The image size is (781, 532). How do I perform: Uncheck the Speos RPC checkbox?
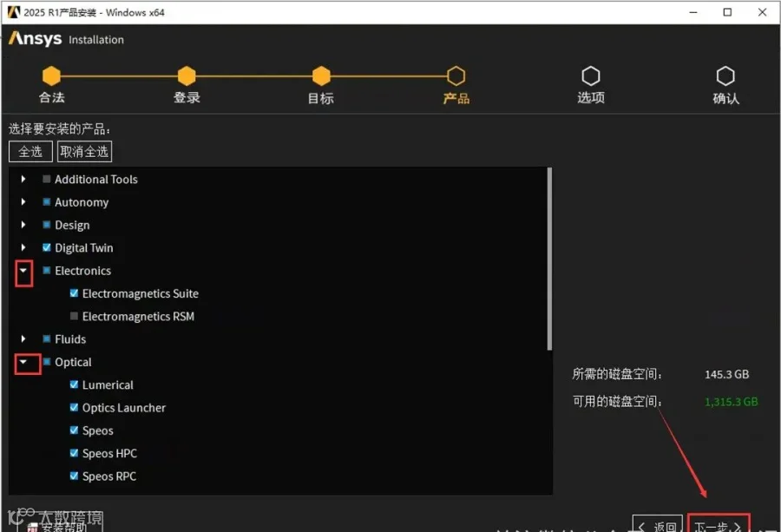[74, 476]
